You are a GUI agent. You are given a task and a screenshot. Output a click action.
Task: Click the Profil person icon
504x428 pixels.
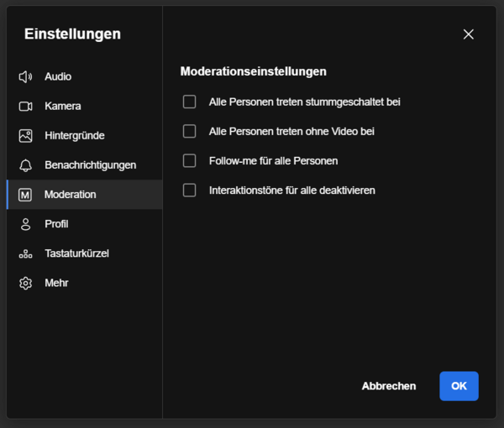[x=25, y=224]
